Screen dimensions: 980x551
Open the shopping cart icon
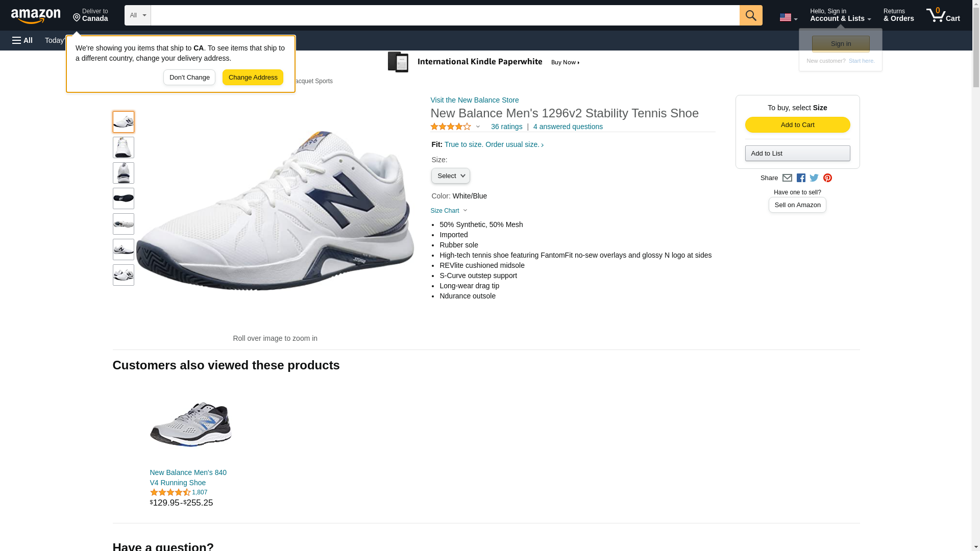pyautogui.click(x=943, y=15)
